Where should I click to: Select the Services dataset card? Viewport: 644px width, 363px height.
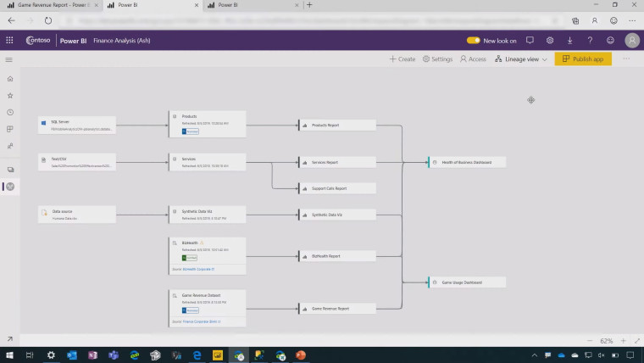coord(208,162)
